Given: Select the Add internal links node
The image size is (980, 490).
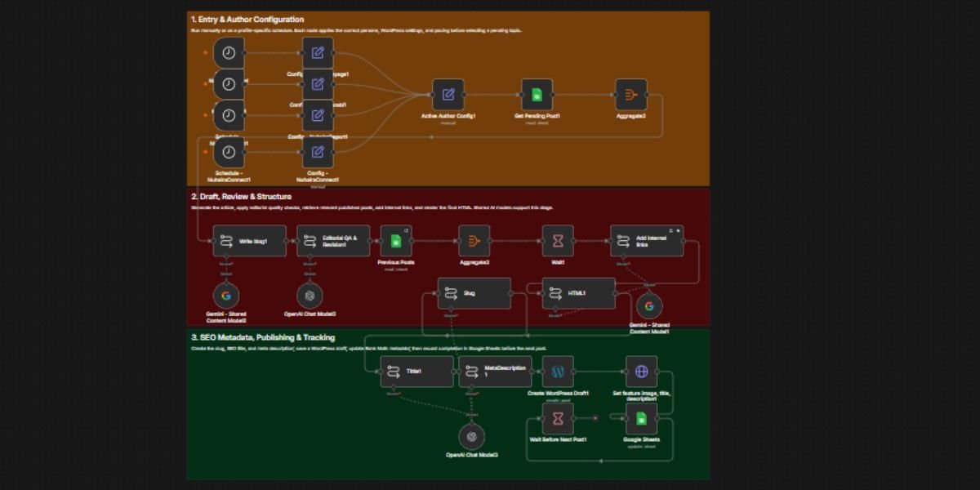Looking at the screenshot, I should click(647, 241).
